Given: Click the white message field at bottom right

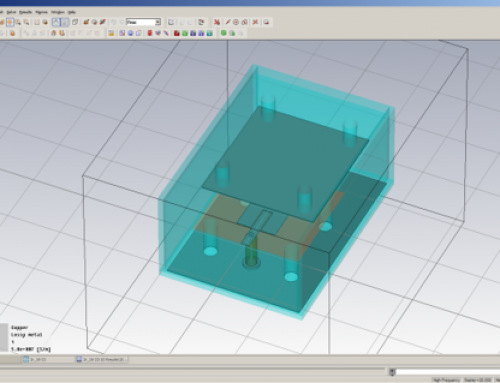Looking at the screenshot, I should (x=448, y=372).
